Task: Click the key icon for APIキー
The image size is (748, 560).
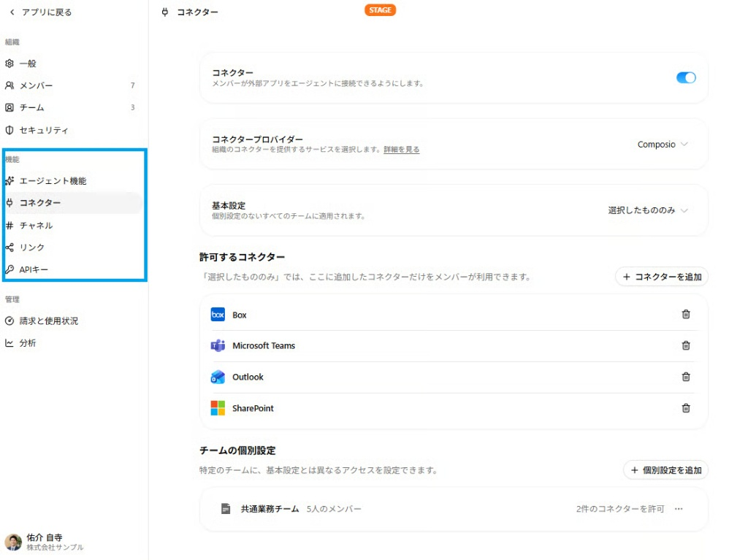Action: pyautogui.click(x=9, y=269)
